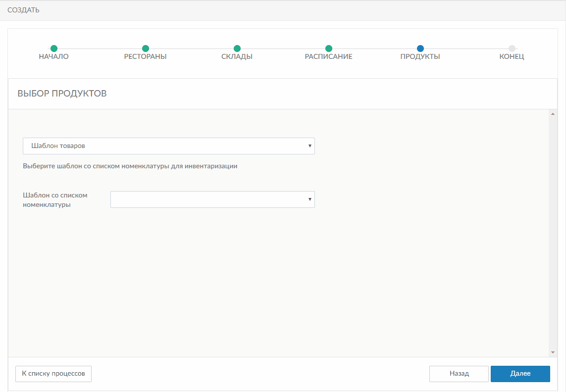
Task: Click the label Шаблон со списком номенклатуры
Action: click(55, 199)
